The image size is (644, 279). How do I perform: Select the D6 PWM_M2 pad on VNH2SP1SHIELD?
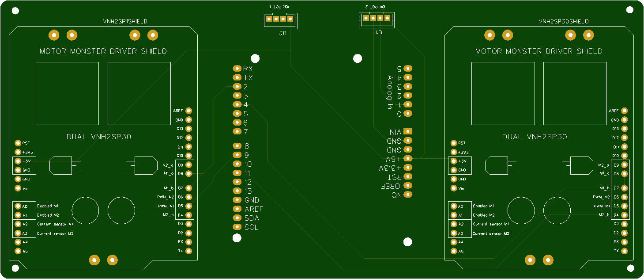pos(189,197)
